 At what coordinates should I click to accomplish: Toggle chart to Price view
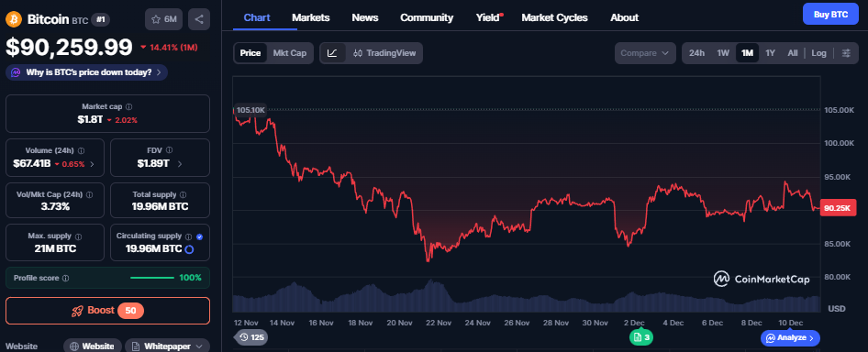pos(250,53)
